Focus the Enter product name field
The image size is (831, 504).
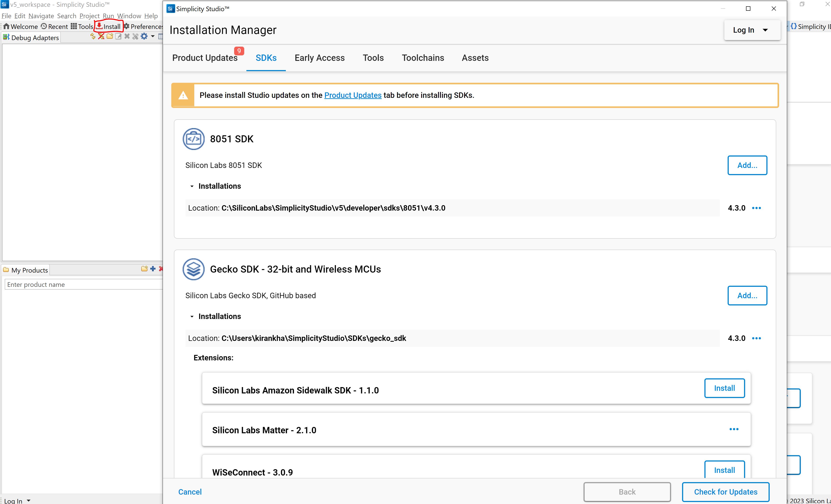[x=83, y=284]
